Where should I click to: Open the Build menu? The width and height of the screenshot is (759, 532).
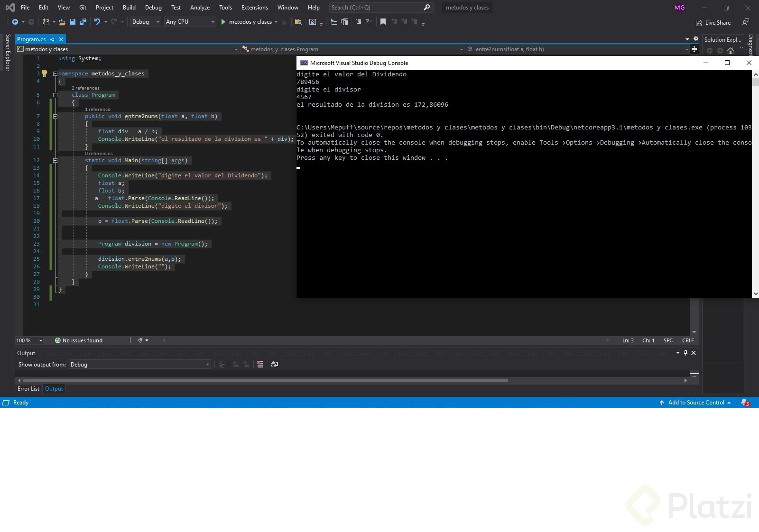click(129, 8)
